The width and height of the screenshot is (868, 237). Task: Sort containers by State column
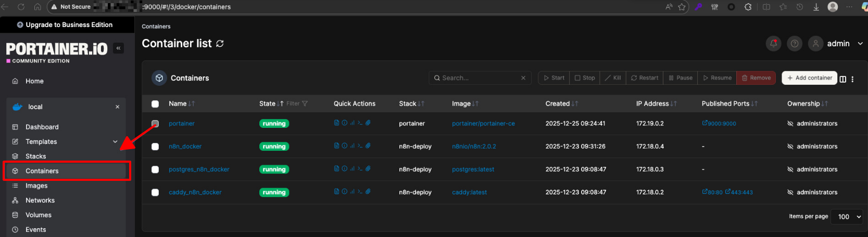271,103
